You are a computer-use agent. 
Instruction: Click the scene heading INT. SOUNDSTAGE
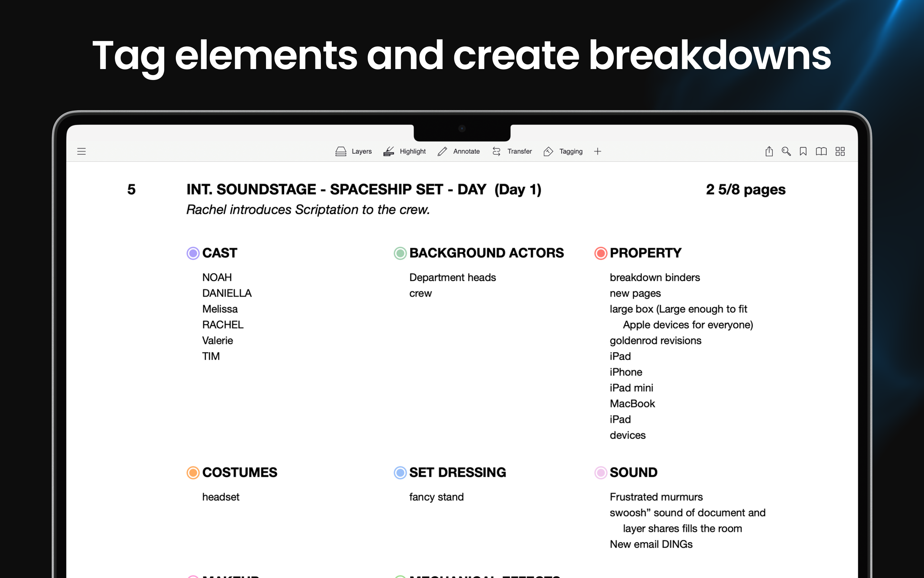364,189
